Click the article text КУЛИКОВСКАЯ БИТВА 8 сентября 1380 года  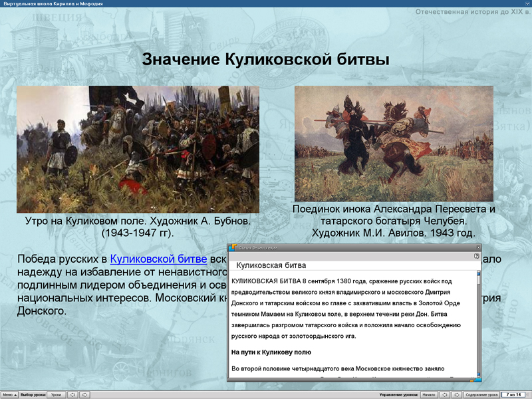(299, 281)
